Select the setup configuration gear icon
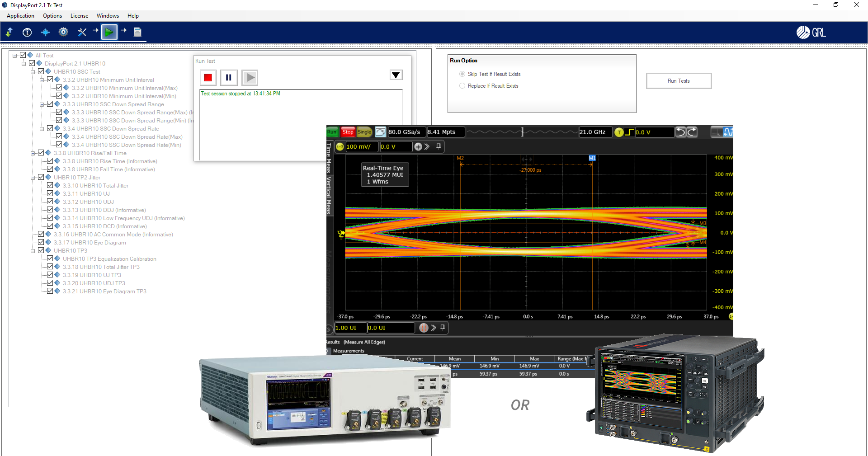868x456 pixels. click(63, 32)
